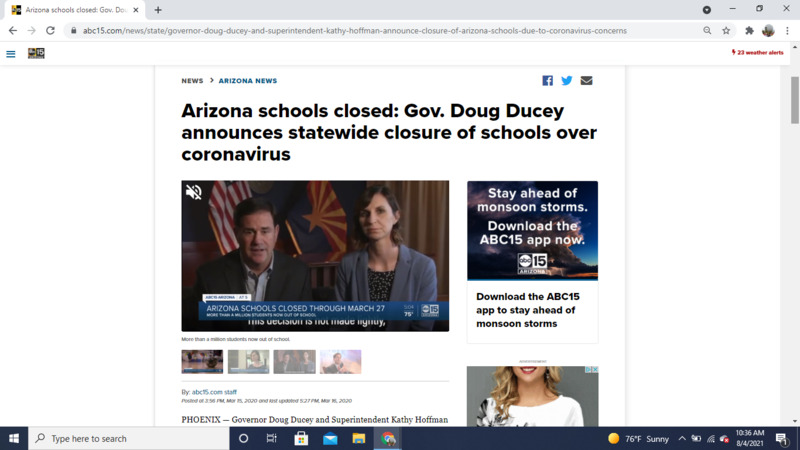Open Chrome extensions puzzle icon
Image resolution: width=800 pixels, height=450 pixels.
pos(749,31)
